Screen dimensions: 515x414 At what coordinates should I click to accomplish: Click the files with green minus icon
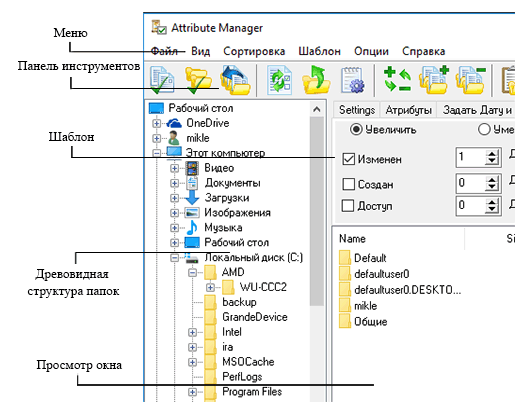coord(471,79)
